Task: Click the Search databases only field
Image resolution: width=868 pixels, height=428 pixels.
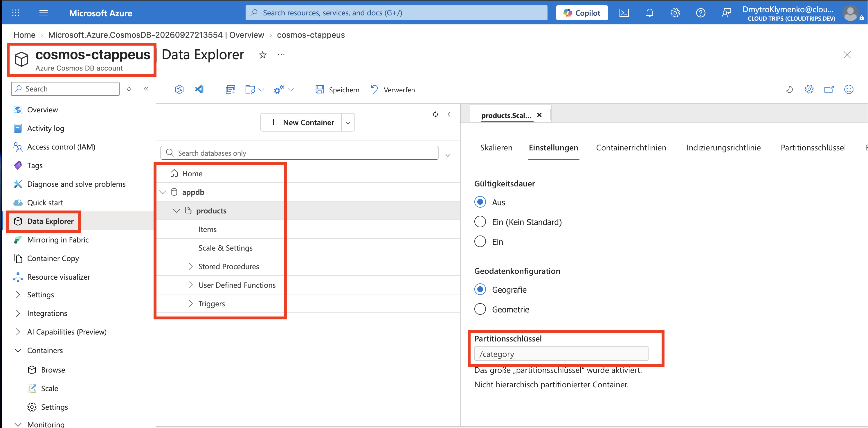Action: (x=299, y=153)
